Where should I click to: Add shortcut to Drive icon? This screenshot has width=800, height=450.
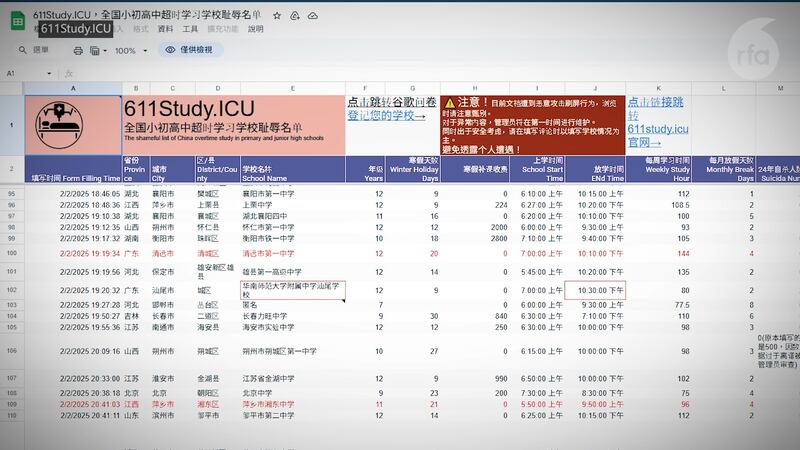tap(295, 16)
